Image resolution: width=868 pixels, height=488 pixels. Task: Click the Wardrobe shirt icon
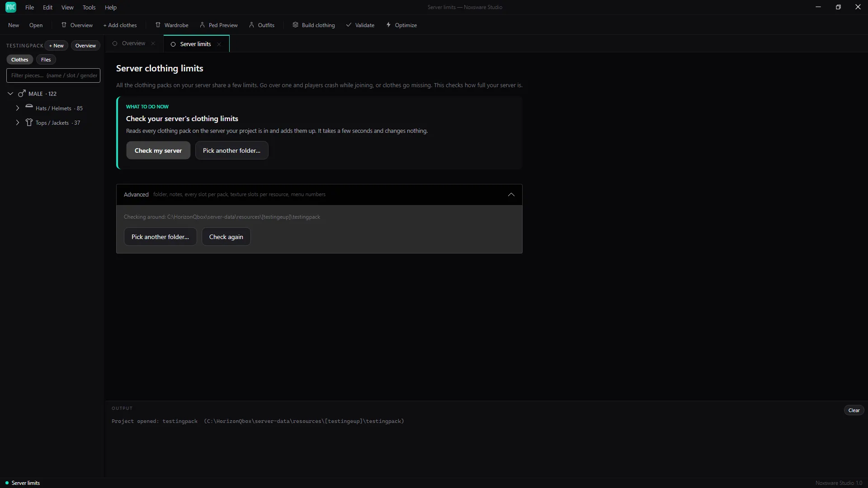click(x=158, y=25)
